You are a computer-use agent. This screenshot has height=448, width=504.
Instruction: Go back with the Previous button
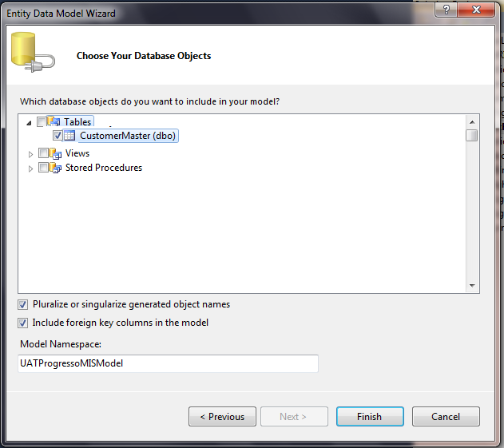pyautogui.click(x=222, y=417)
